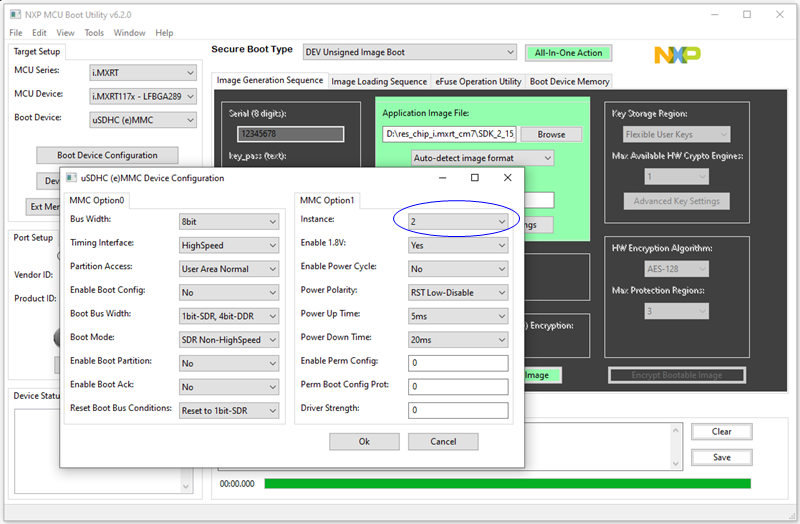Viewport: 800px width, 524px height.
Task: Clear the log output
Action: pos(721,432)
